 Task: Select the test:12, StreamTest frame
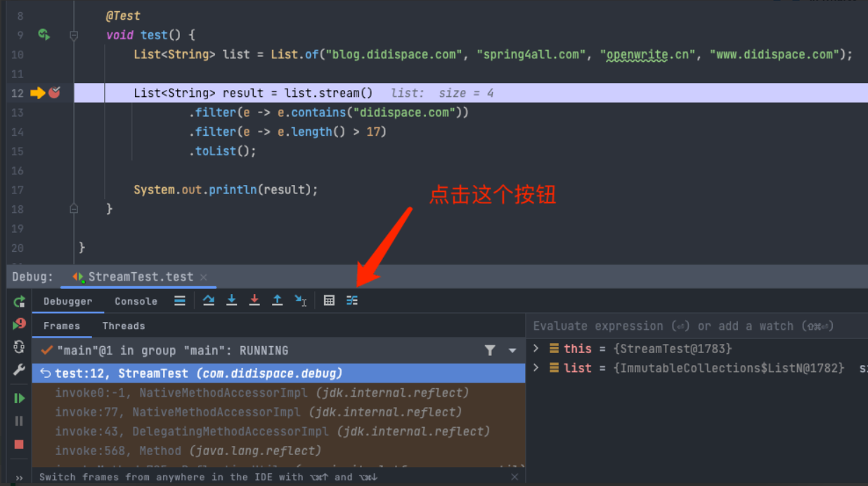pyautogui.click(x=279, y=373)
